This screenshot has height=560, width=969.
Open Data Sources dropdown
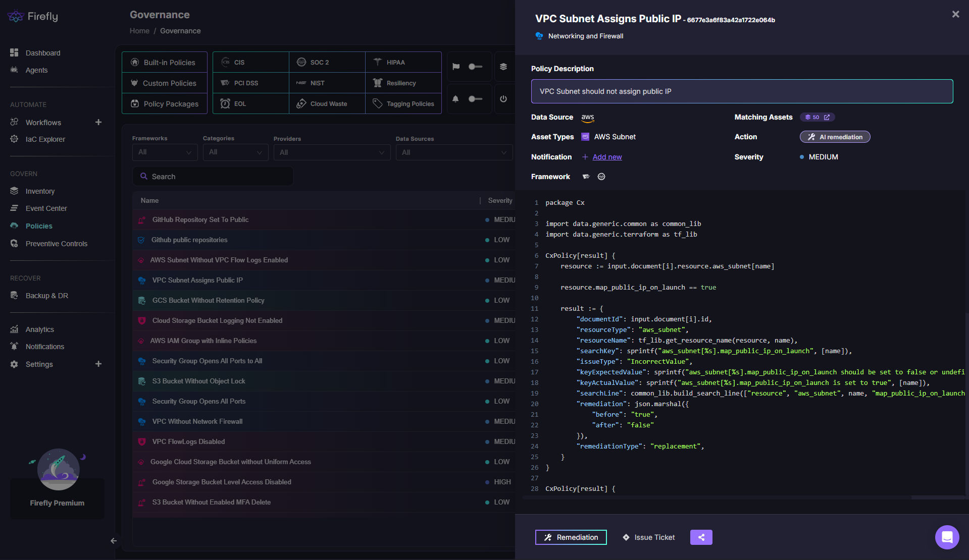454,152
